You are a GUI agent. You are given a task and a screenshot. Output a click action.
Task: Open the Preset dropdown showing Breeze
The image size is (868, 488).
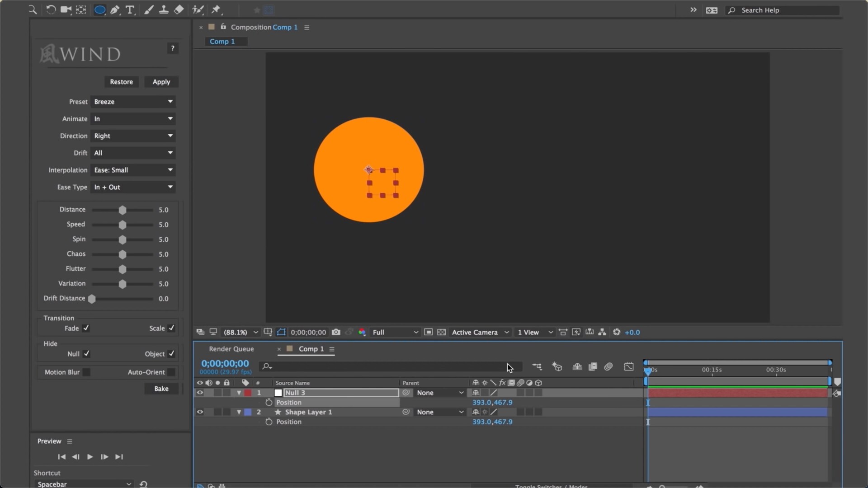[132, 102]
